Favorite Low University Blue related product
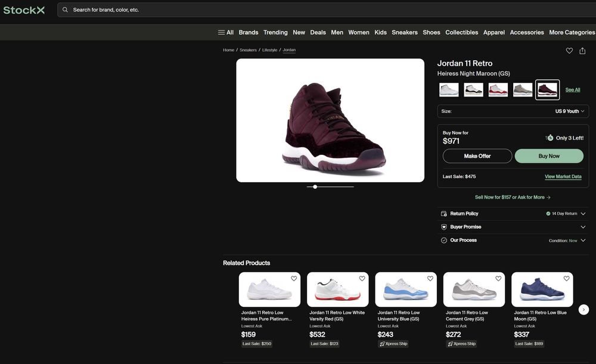This screenshot has width=596, height=364. [x=430, y=278]
